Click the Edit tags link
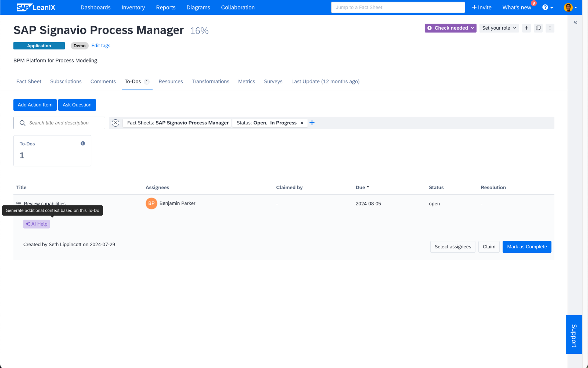 (101, 46)
